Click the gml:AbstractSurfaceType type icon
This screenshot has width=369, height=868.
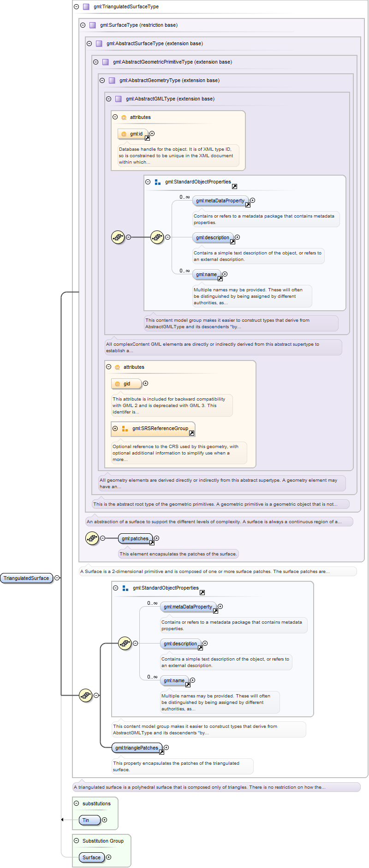click(99, 44)
